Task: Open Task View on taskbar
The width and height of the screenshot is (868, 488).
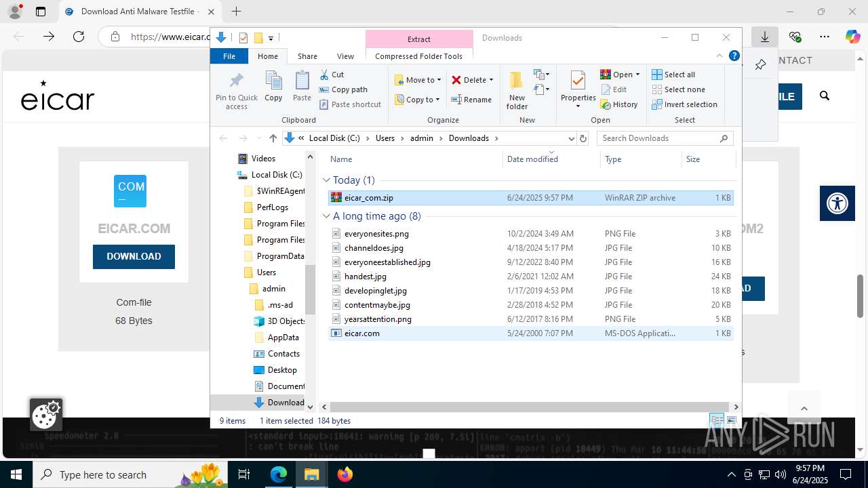Action: [x=245, y=474]
